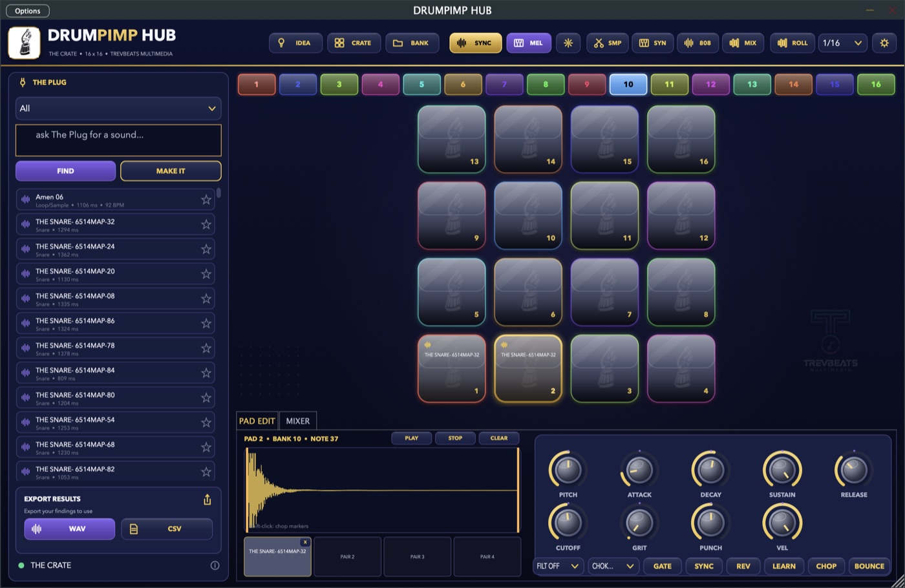The width and height of the screenshot is (905, 588).
Task: Adjust the PITCH knob
Action: tap(568, 470)
